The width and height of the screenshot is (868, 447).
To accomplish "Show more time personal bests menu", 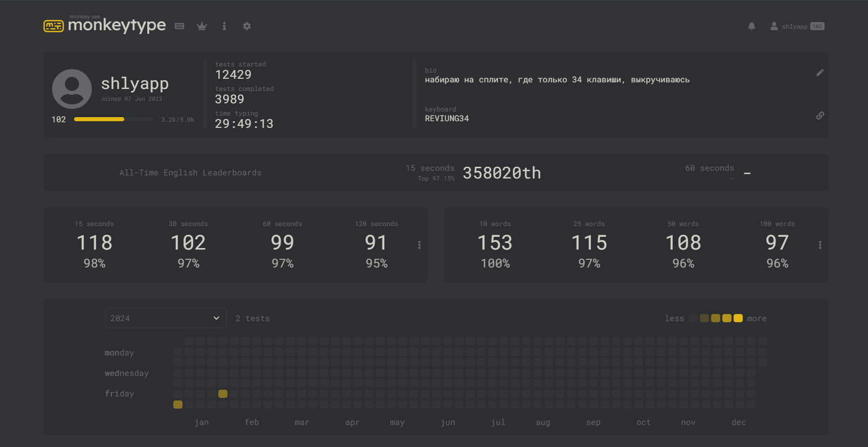I will point(419,245).
